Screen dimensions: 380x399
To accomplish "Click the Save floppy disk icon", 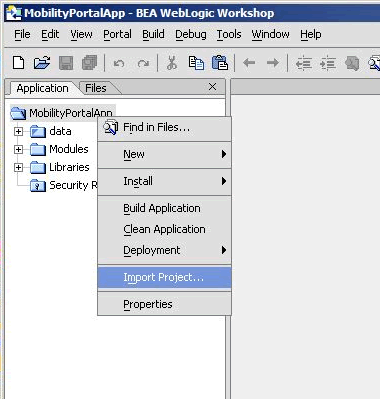I will pyautogui.click(x=66, y=63).
